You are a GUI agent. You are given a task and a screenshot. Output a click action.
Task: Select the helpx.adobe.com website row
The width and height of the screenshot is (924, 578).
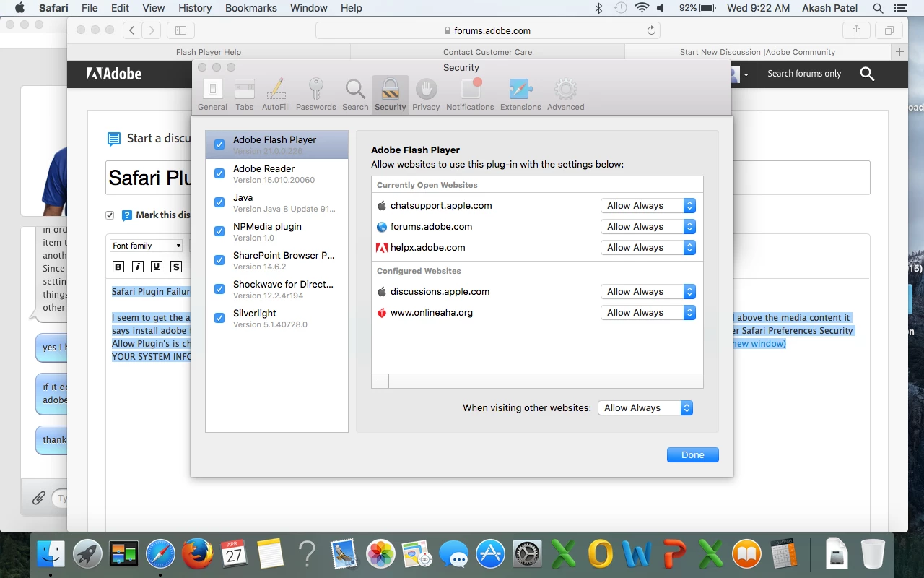coord(537,248)
